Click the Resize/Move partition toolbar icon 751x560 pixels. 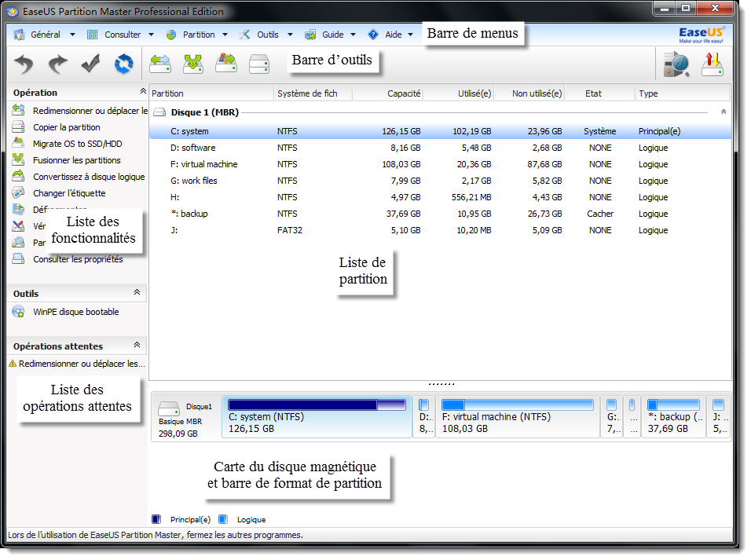click(160, 64)
